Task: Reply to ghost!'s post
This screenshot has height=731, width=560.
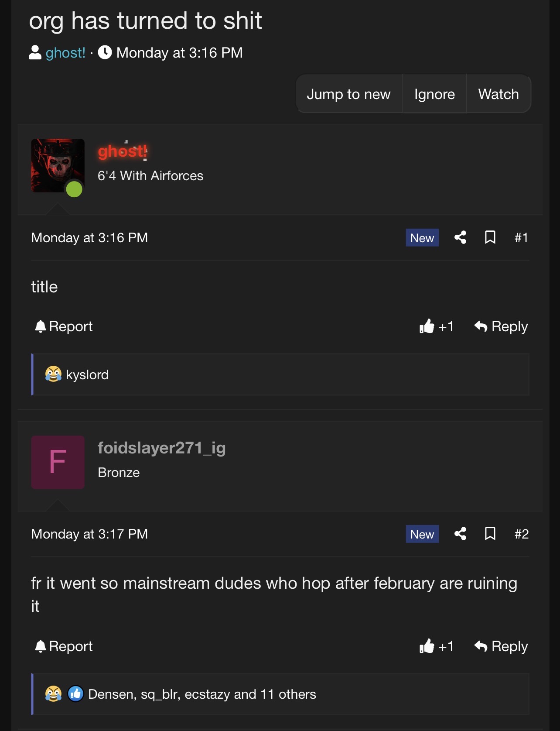Action: [501, 326]
